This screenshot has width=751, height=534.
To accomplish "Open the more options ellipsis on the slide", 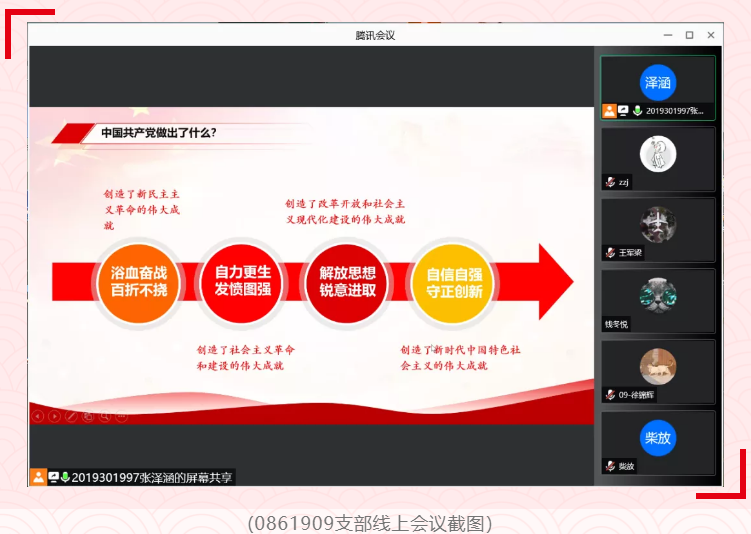I will tap(121, 416).
